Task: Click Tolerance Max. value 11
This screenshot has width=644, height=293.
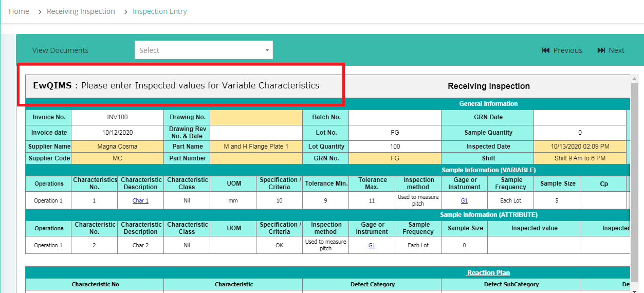Action: point(372,200)
